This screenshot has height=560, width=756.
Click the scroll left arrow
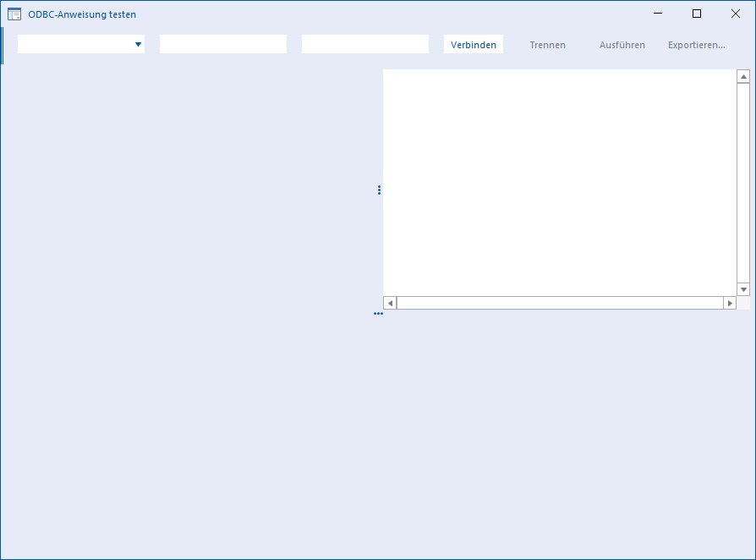point(390,303)
